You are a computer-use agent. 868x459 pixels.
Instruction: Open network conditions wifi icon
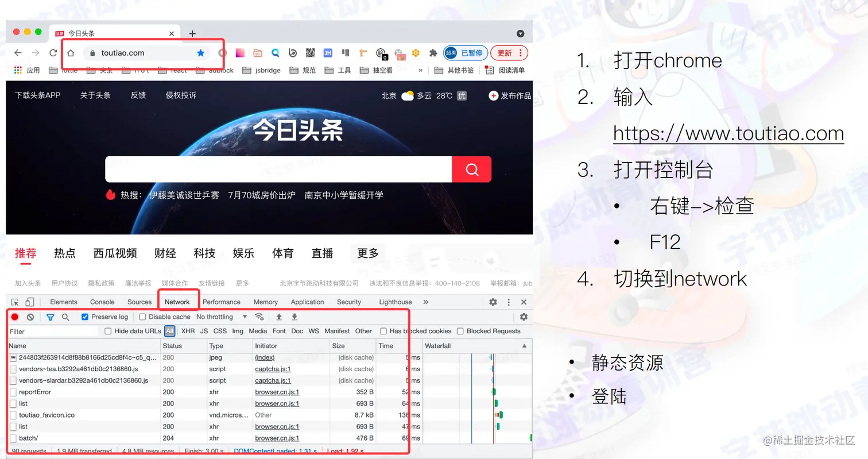point(259,317)
